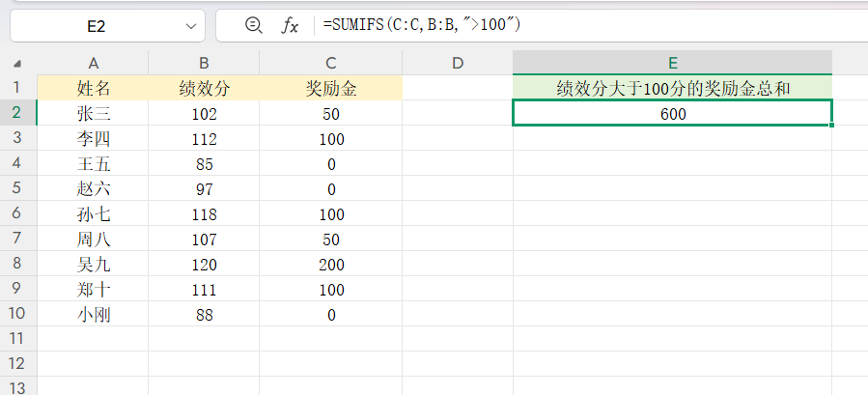The width and height of the screenshot is (868, 395).
Task: Click the 绩效分大于100分的奖励金总和 cell
Action: coord(673,88)
